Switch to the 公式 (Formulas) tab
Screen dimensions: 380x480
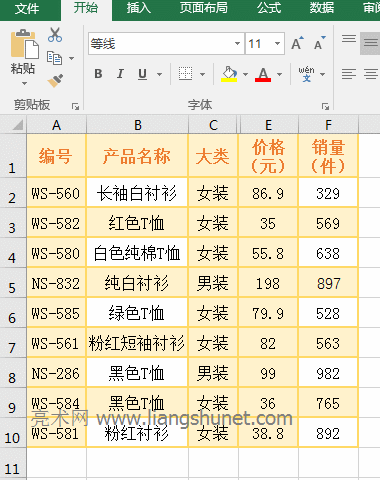tap(269, 8)
